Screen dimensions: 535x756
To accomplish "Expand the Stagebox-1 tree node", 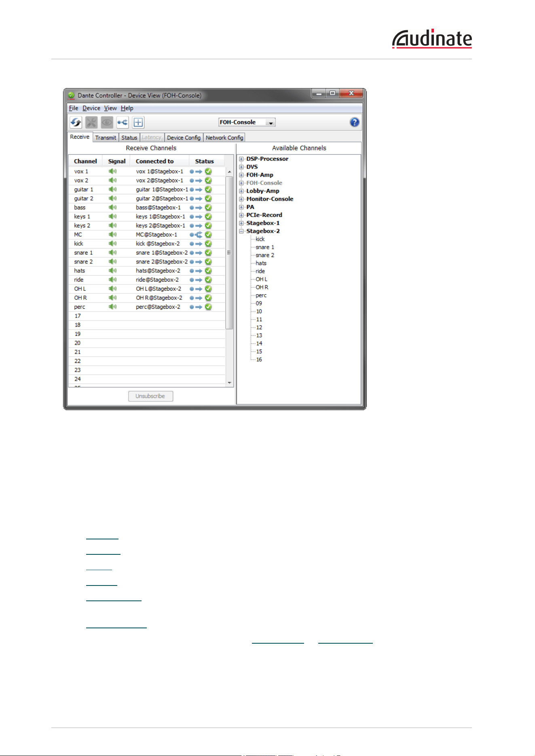I will (241, 223).
